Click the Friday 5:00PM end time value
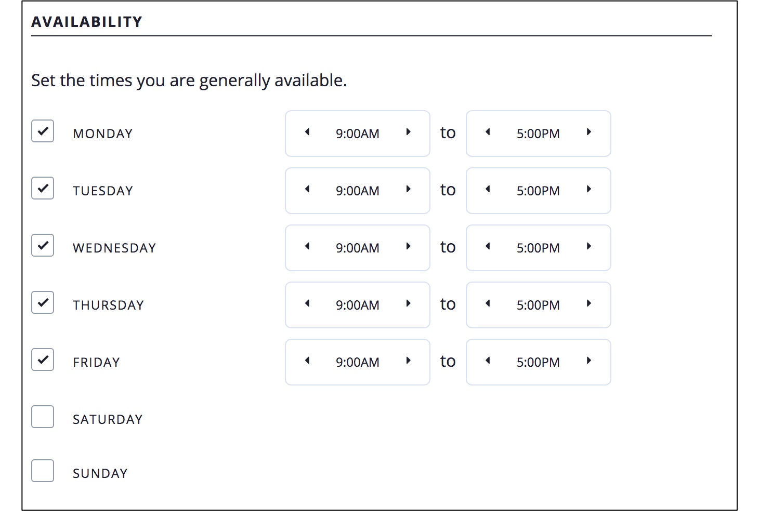 click(538, 363)
